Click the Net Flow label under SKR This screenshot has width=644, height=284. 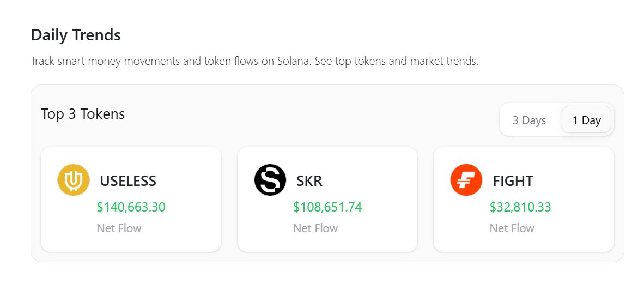pyautogui.click(x=315, y=228)
